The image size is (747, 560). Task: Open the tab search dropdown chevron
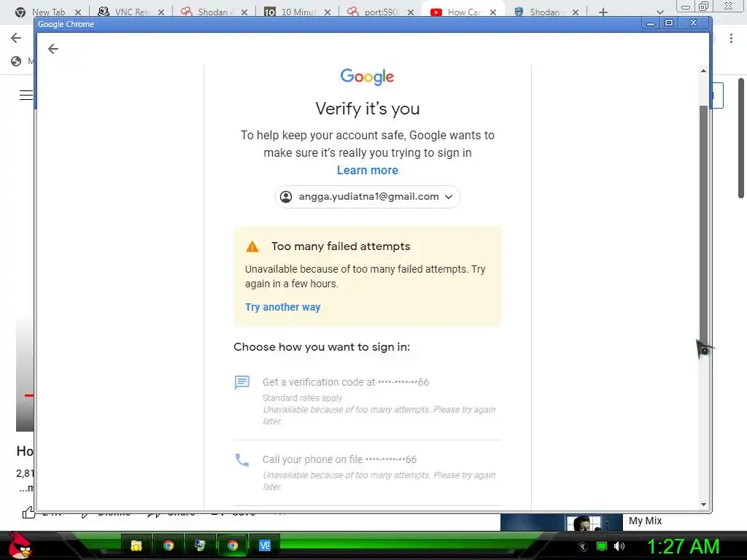coord(659,12)
